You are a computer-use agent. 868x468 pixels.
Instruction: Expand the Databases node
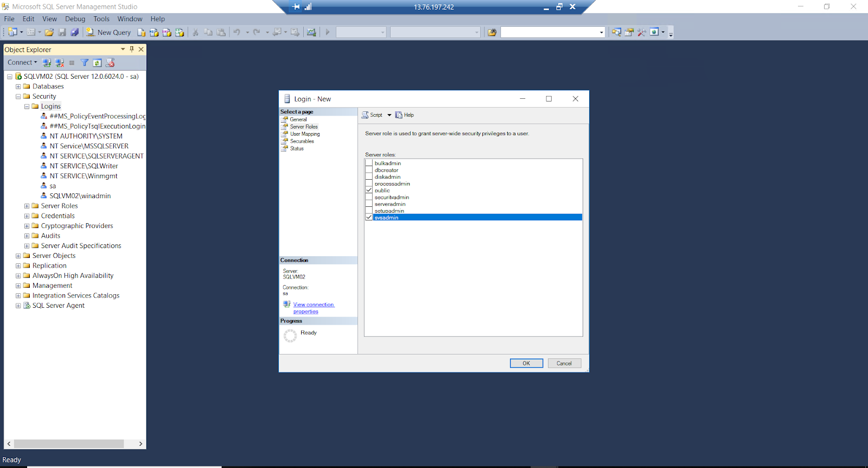click(x=18, y=86)
